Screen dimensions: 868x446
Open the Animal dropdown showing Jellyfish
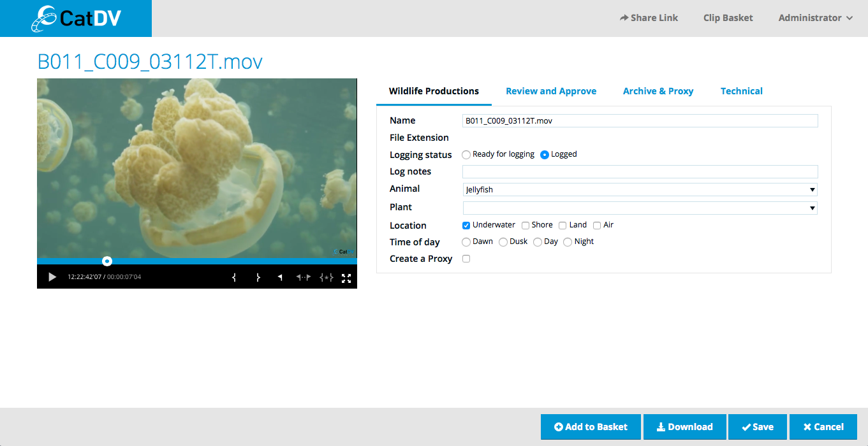640,189
